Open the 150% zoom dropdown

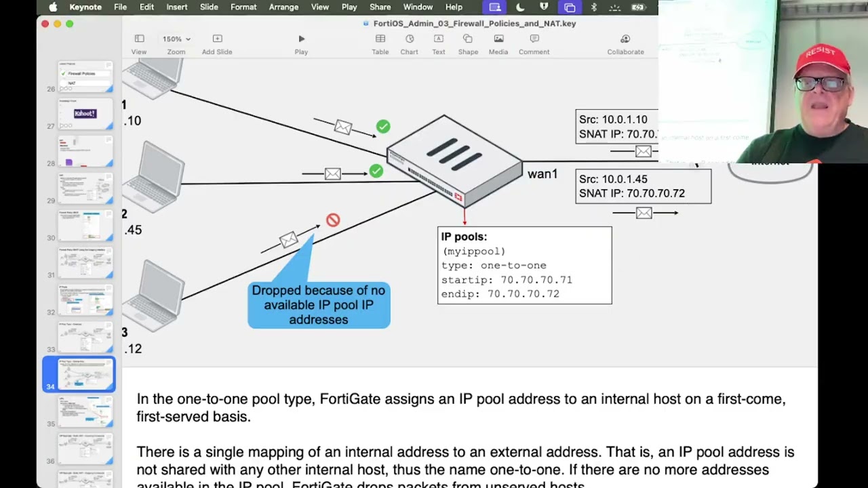click(x=176, y=45)
